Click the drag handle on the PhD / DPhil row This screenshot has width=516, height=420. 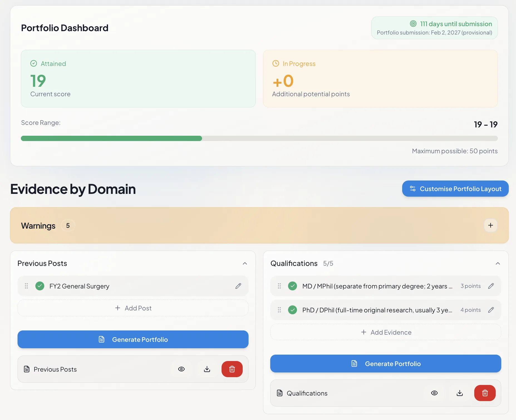pos(279,310)
